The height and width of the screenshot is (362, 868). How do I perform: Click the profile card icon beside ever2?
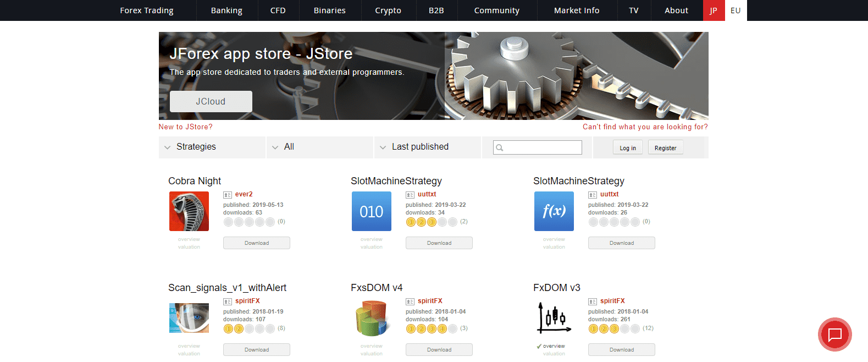(228, 195)
